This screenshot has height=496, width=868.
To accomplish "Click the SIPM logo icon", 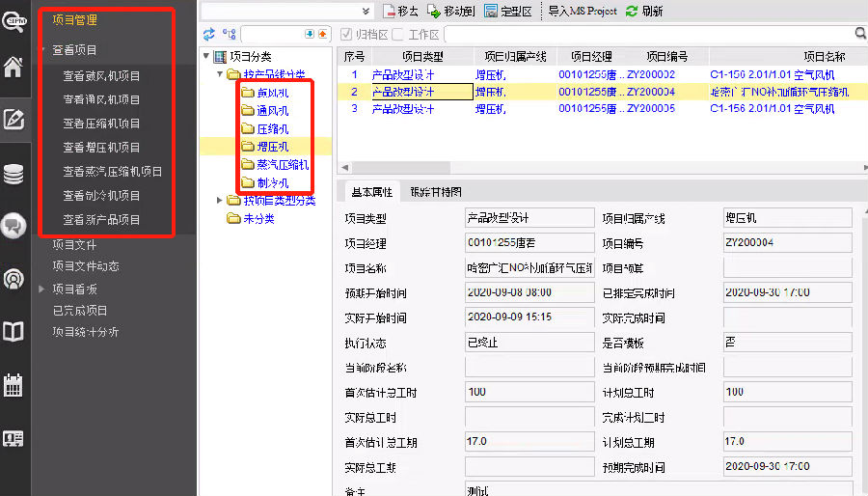I will [x=14, y=21].
